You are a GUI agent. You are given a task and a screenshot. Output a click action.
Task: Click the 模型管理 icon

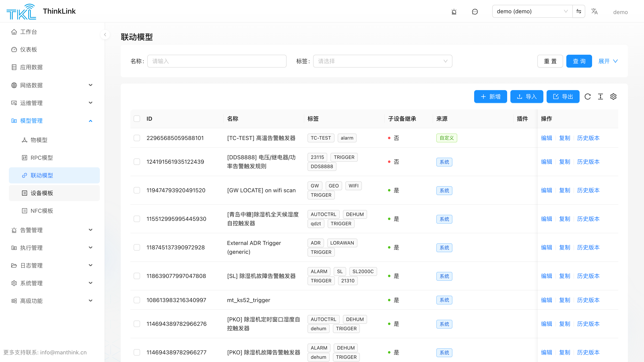coord(14,121)
